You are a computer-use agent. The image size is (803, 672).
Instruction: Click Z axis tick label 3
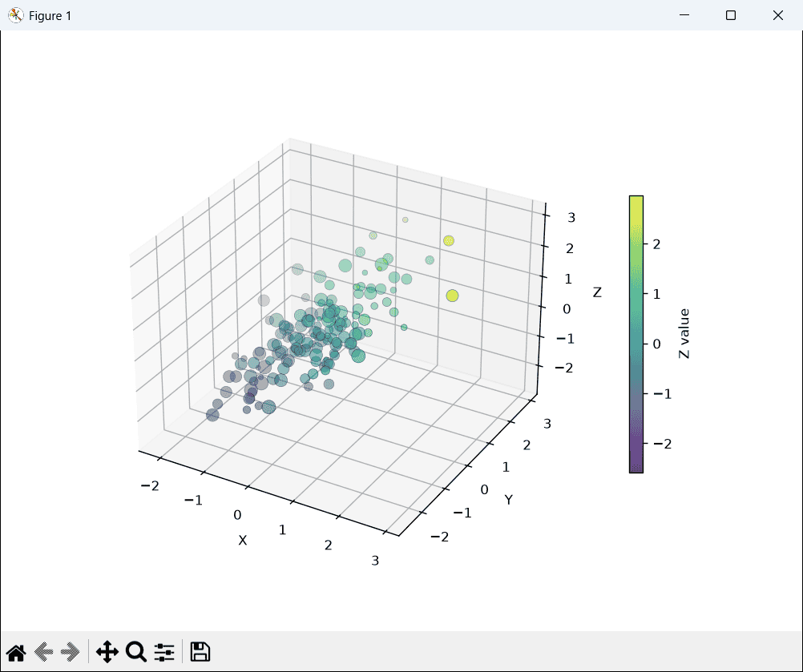click(571, 218)
